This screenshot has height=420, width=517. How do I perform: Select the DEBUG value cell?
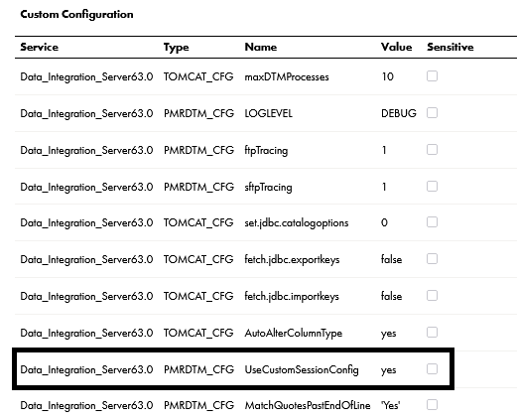[x=399, y=113]
